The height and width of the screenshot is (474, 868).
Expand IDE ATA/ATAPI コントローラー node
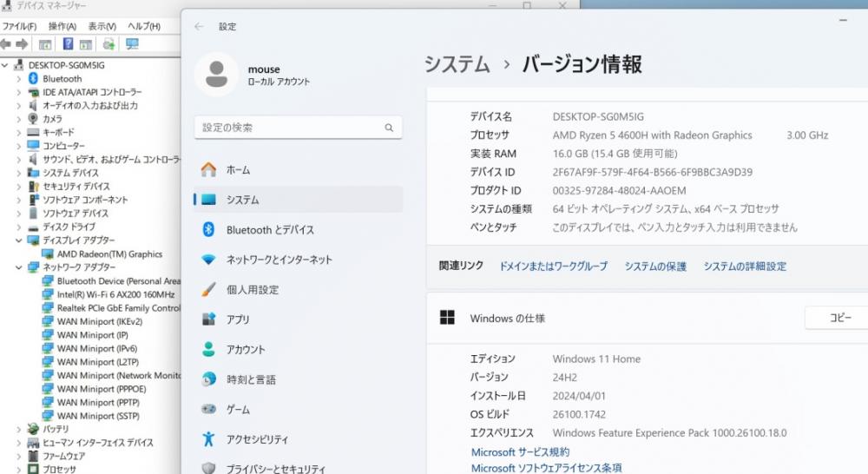click(x=19, y=92)
